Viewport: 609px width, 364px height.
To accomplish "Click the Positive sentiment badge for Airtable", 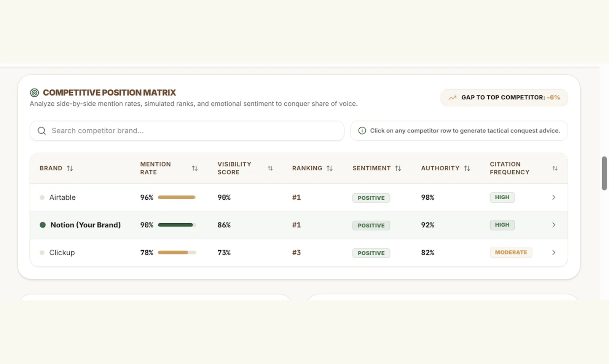I will 371,198.
